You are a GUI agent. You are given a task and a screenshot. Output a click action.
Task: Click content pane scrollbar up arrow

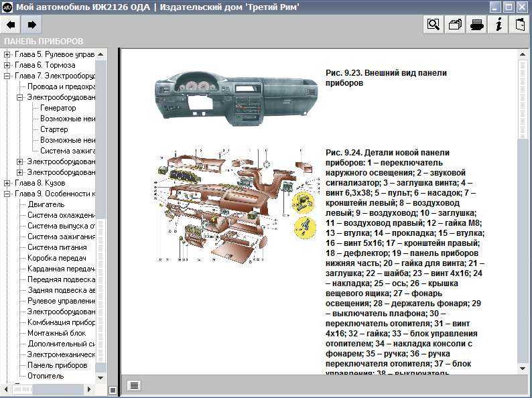tap(522, 54)
